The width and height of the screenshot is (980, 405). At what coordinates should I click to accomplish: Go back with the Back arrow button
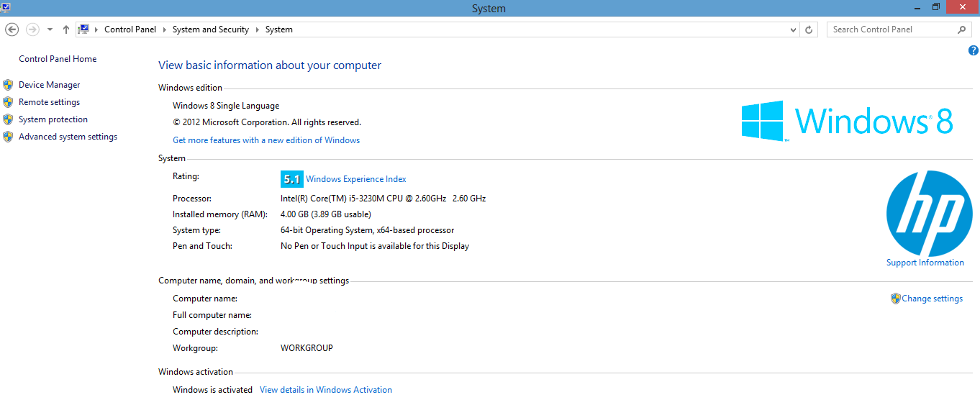[12, 29]
